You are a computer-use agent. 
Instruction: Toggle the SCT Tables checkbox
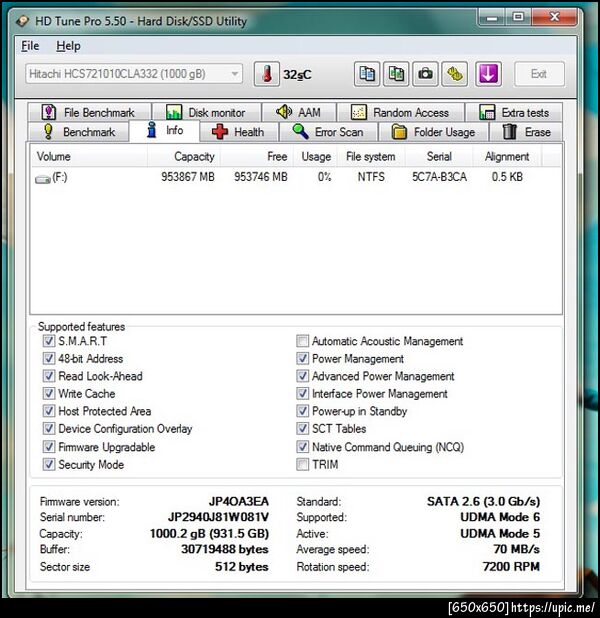302,428
